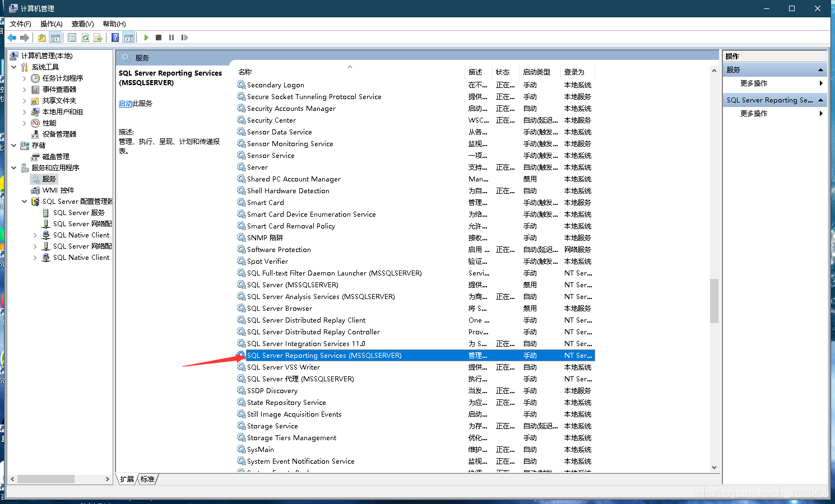
Task: Click the blue Back arrow toolbar icon
Action: click(12, 38)
